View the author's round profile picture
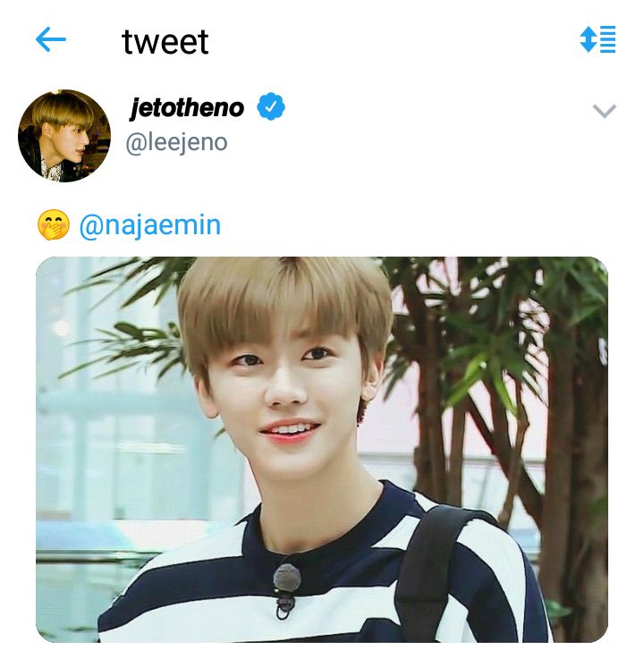Viewport: 644px width, 658px height. click(64, 135)
